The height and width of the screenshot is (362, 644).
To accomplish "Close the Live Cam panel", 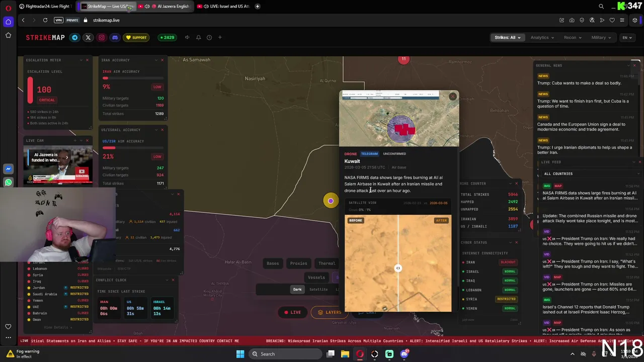I will [x=87, y=140].
